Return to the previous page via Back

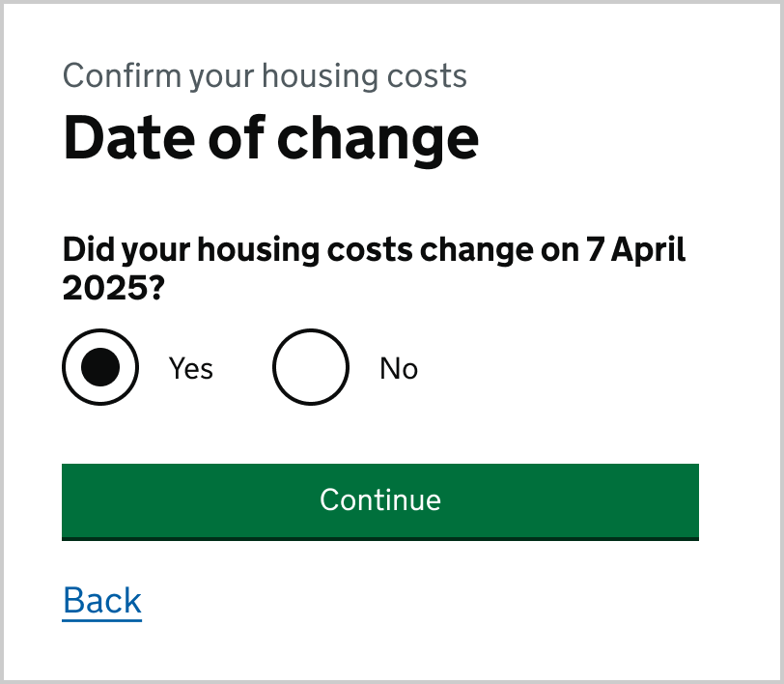click(x=102, y=600)
